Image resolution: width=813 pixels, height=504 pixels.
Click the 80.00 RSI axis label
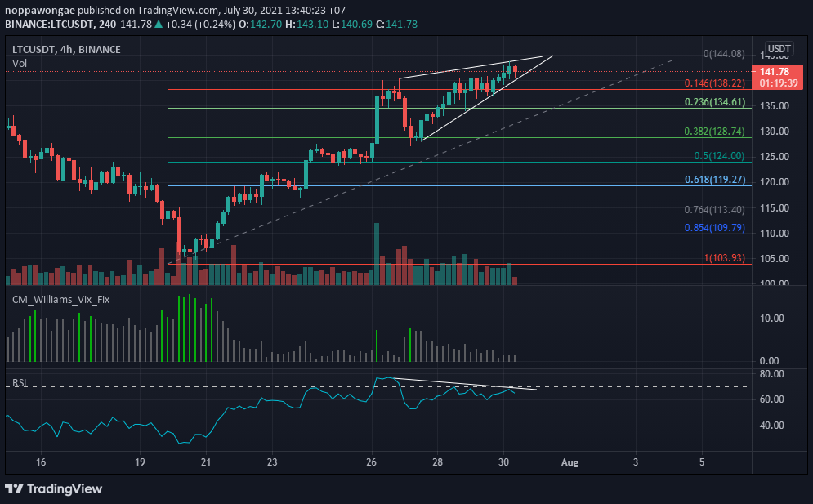(x=772, y=374)
